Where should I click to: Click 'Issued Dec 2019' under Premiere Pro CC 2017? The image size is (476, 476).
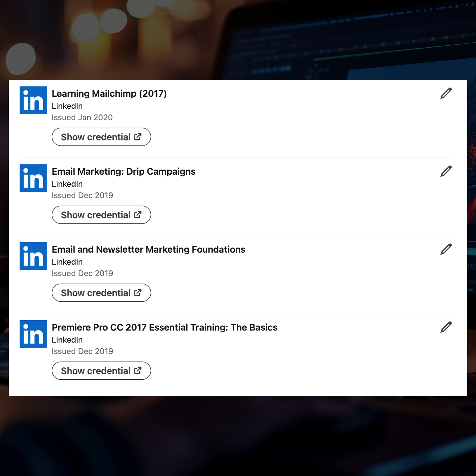[x=82, y=351]
